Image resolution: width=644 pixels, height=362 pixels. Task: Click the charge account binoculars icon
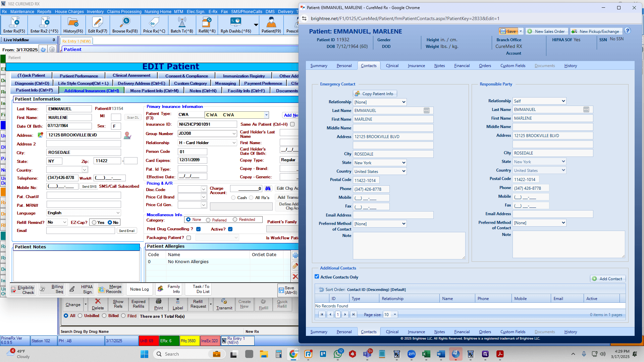(x=268, y=188)
